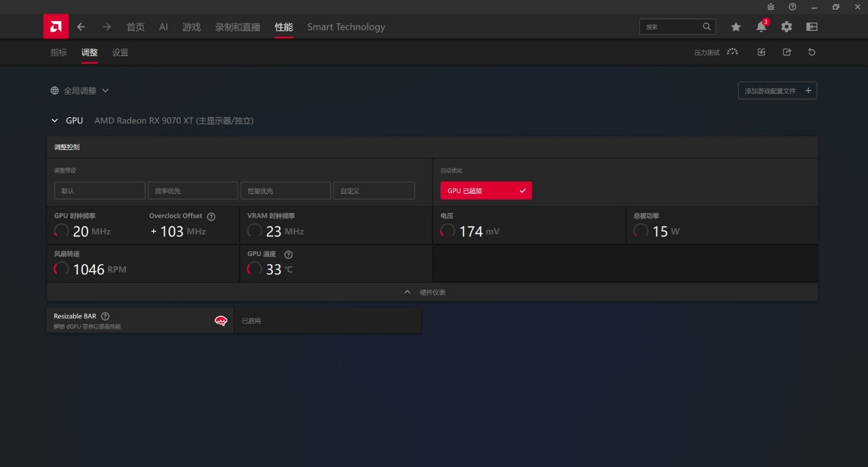The width and height of the screenshot is (868, 467).
Task: Open the 游戏 tab
Action: [x=192, y=27]
